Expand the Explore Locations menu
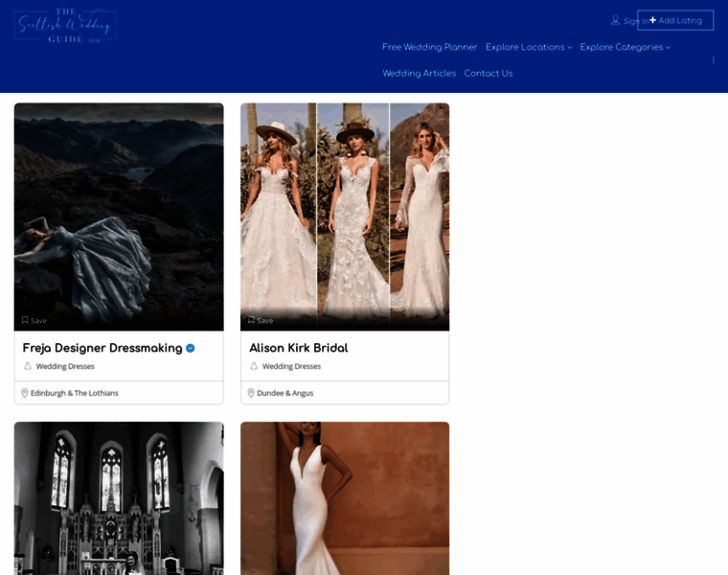The image size is (728, 575). [x=529, y=47]
